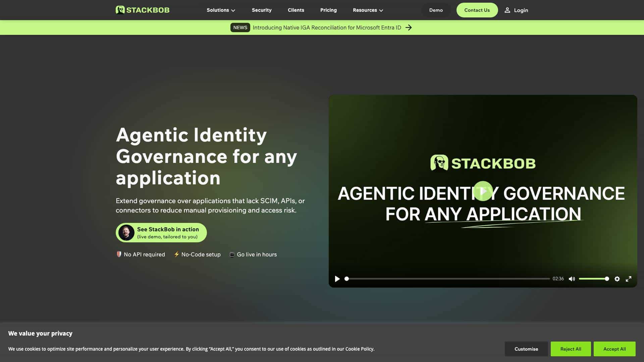Screen dimensions: 644x362
Task: Open the Solutions dropdown menu
Action: coord(221,10)
